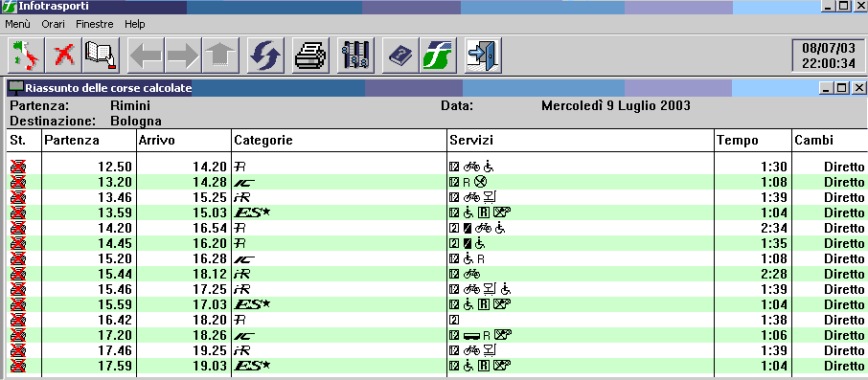
Task: Click the grey back arrow button
Action: tap(146, 56)
